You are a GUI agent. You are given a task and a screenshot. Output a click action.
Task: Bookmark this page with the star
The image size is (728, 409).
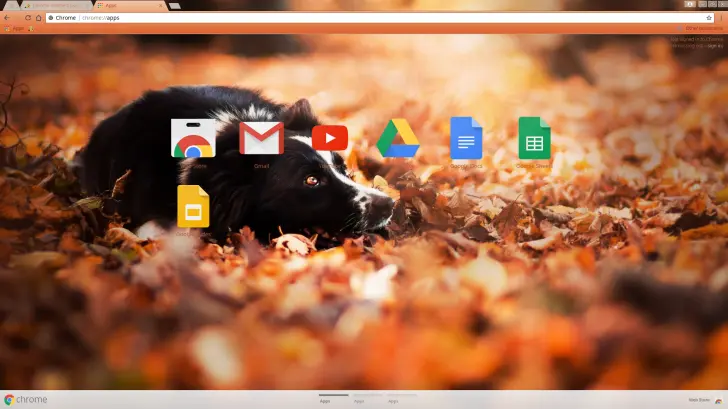pos(709,18)
